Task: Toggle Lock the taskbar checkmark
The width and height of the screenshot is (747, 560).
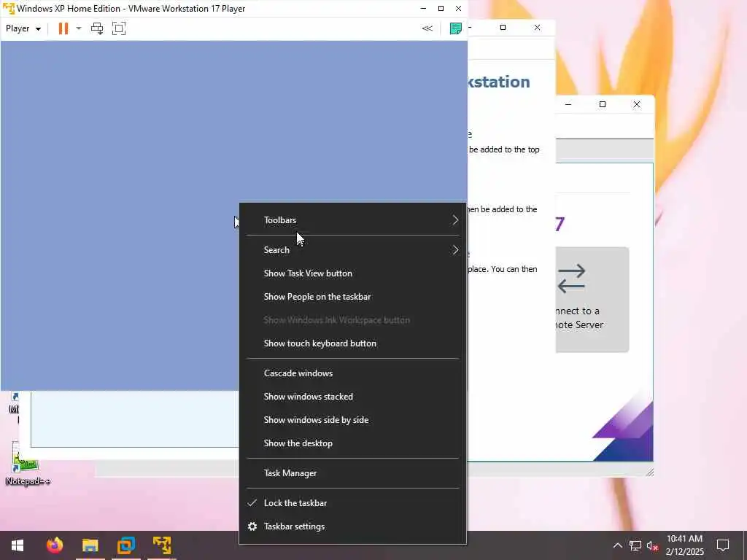Action: (352, 503)
